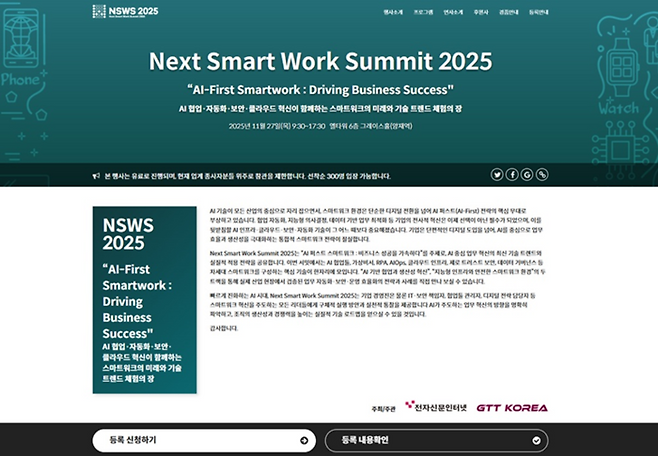Click the megaphone notice icon
Viewport: 658px width, 456px height.
pos(95,175)
